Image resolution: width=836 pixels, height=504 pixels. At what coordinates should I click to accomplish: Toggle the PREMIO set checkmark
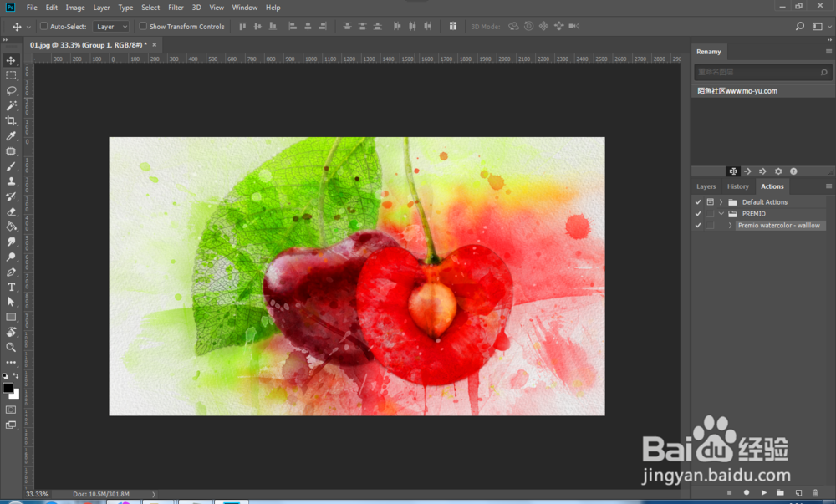coord(698,214)
